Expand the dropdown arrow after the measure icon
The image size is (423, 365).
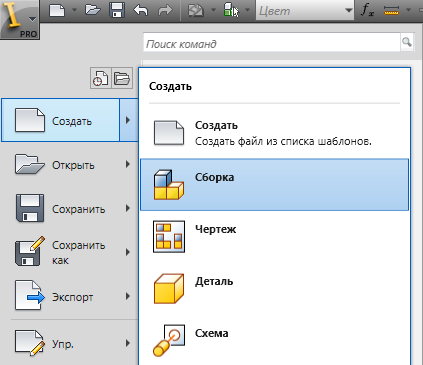pyautogui.click(x=408, y=10)
